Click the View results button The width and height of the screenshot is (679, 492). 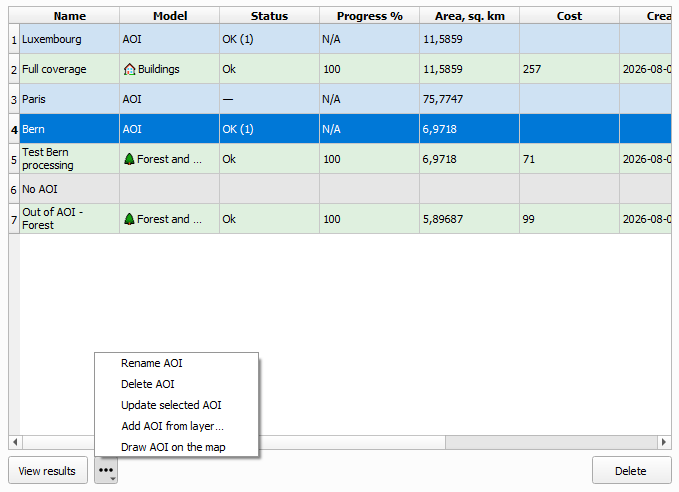pos(48,471)
